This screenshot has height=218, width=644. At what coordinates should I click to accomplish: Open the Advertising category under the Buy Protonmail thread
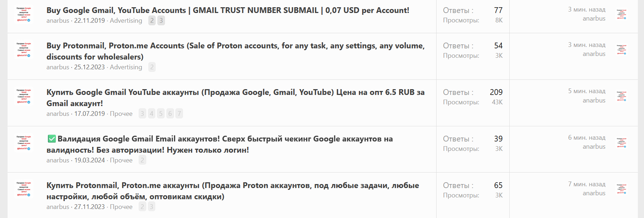pos(126,67)
